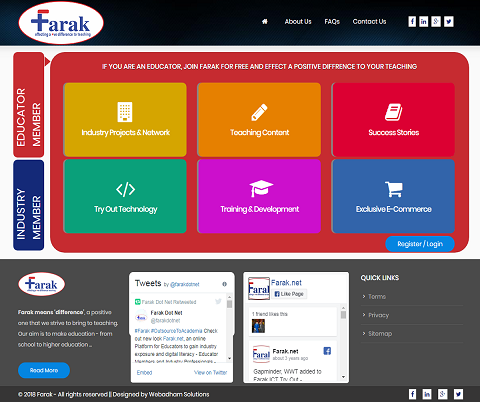Screen dimensions: 480x402
Task: Click the Embed link under tweets
Action: click(x=144, y=372)
